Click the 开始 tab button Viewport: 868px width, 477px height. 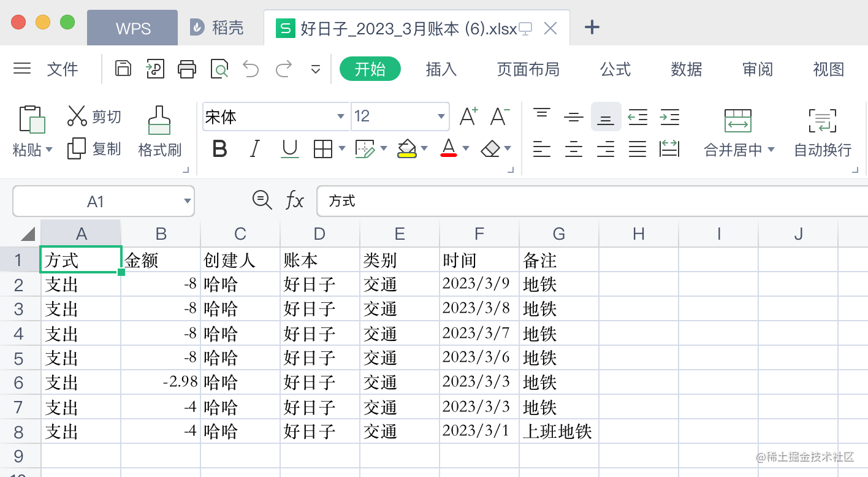point(370,69)
